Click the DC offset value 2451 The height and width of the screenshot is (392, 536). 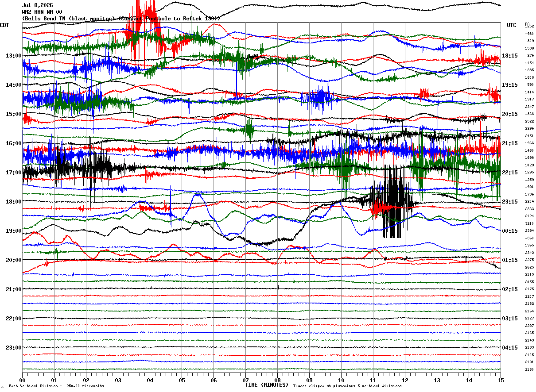pyautogui.click(x=529, y=136)
